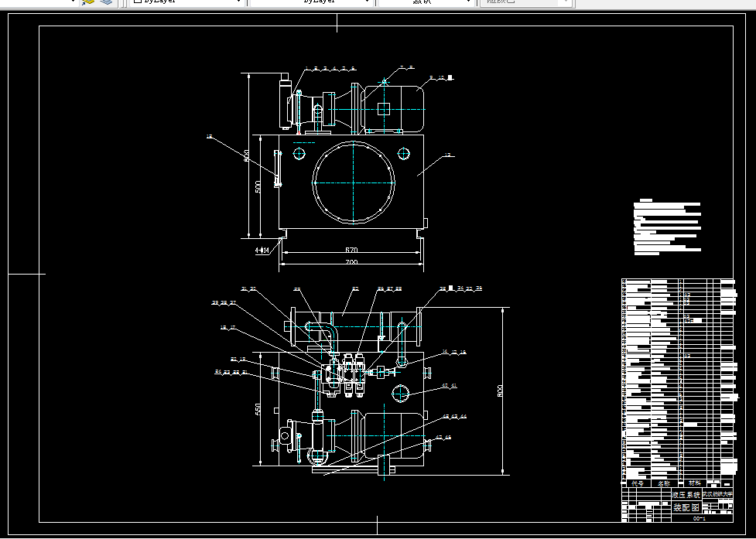This screenshot has height=539, width=756.
Task: Select the 名称 column header
Action: point(664,483)
